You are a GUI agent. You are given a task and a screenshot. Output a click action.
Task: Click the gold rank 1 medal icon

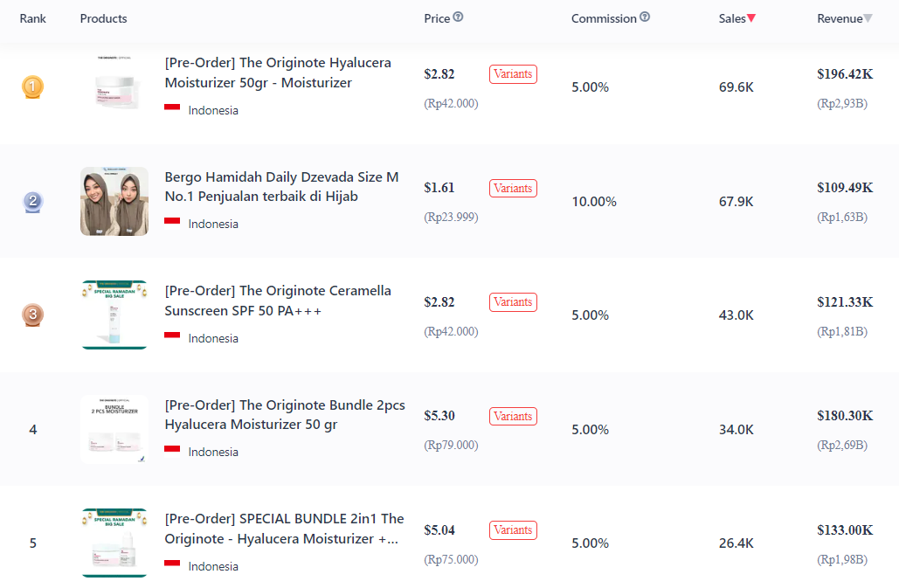[32, 86]
